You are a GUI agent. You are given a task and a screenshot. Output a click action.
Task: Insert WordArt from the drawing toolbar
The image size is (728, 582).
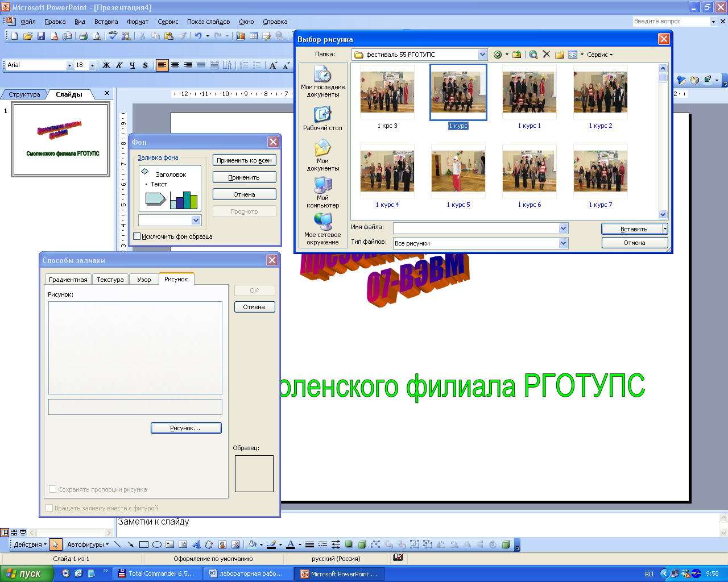(196, 544)
